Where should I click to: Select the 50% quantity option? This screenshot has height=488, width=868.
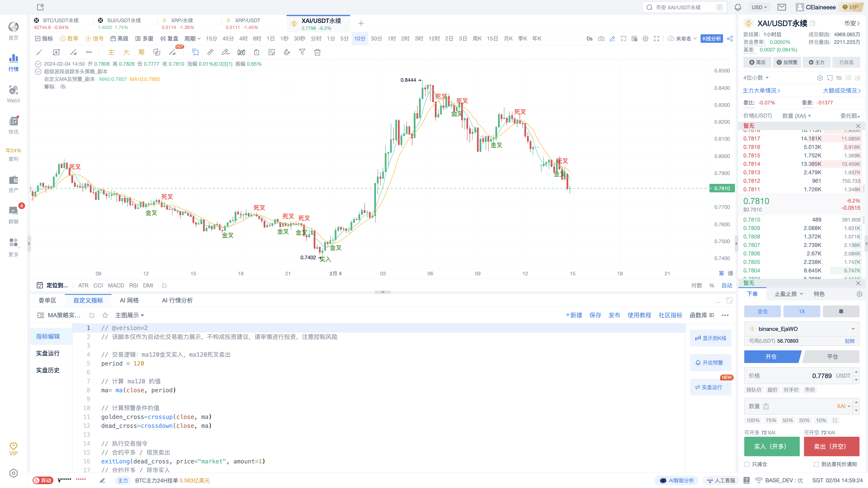coord(787,420)
